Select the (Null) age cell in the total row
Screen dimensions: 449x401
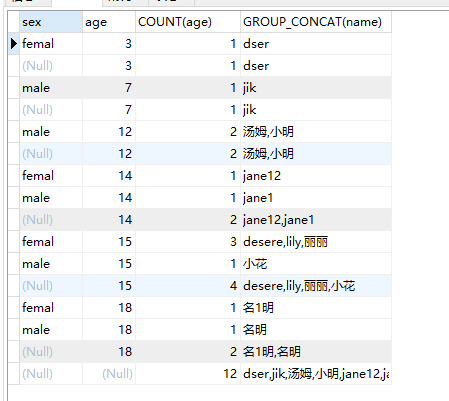(x=109, y=374)
